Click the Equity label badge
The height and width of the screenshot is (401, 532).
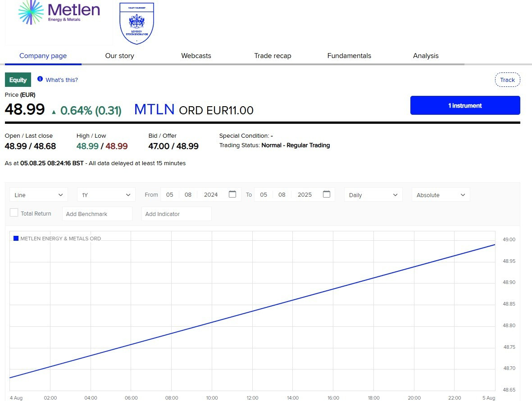point(18,80)
